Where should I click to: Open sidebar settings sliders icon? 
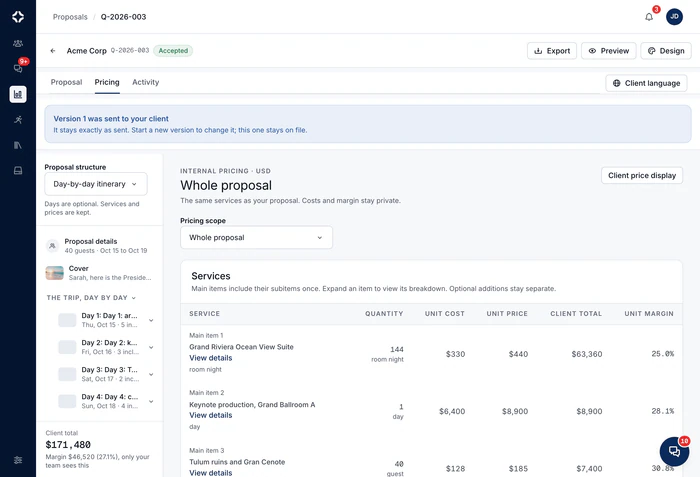coord(18,460)
